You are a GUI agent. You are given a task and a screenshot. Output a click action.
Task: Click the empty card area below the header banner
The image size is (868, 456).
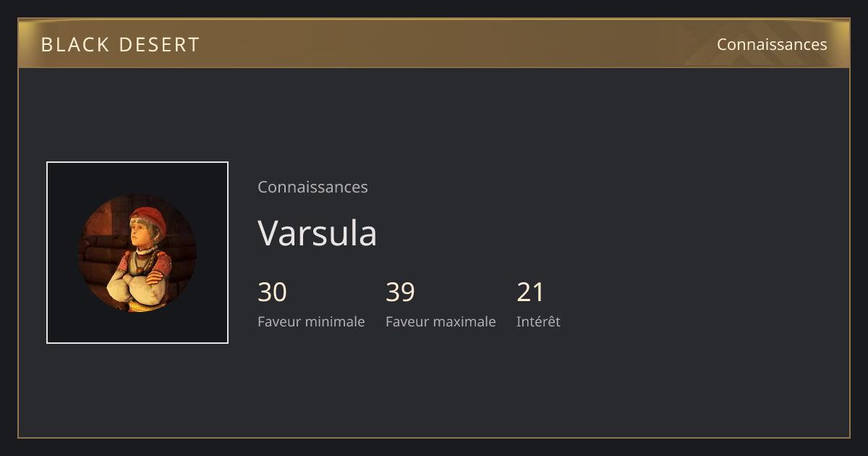[x=434, y=112]
